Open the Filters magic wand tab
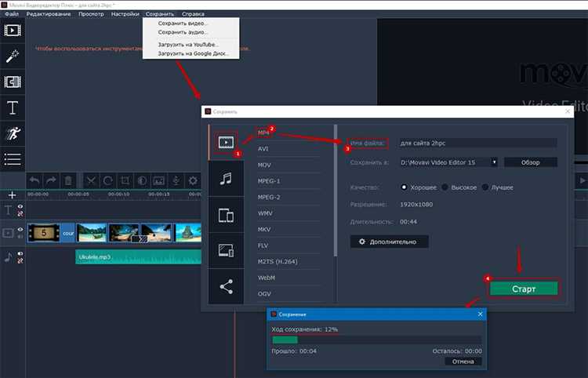 pyautogui.click(x=13, y=56)
